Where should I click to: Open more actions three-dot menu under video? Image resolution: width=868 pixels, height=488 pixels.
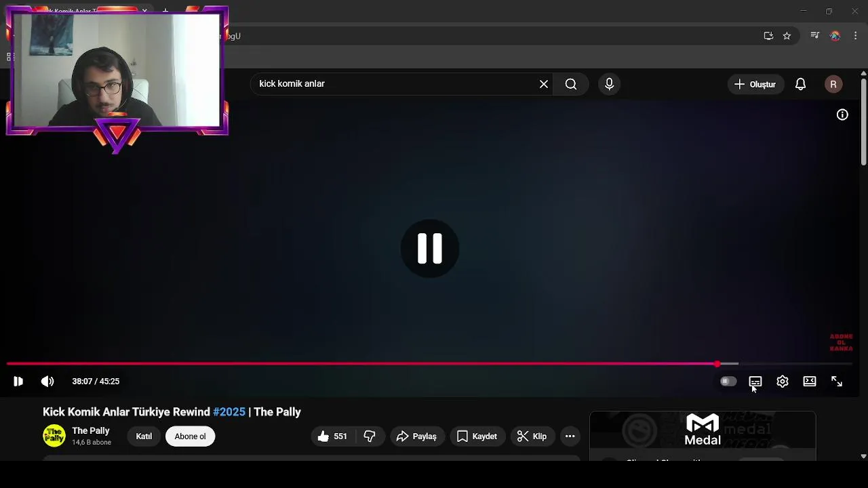point(570,436)
